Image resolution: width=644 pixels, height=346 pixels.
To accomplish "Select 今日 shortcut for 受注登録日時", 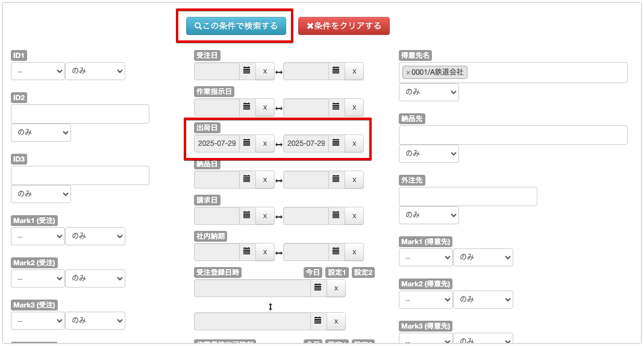I will point(313,272).
